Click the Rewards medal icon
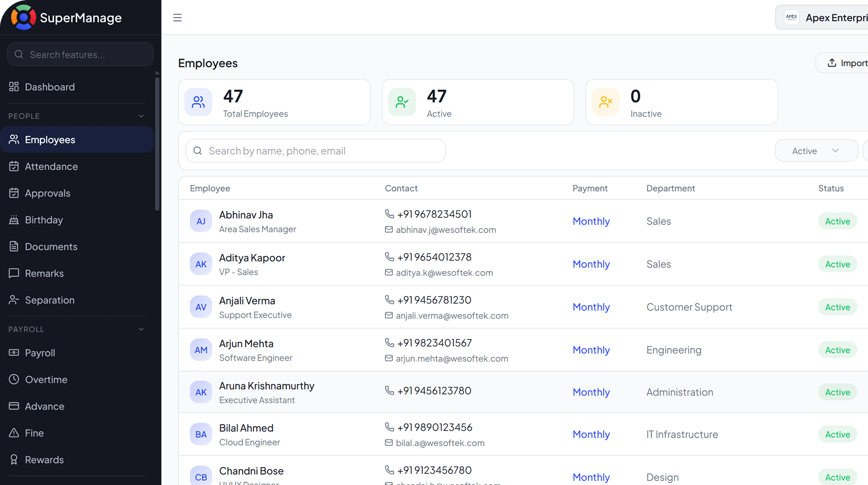 [x=14, y=460]
